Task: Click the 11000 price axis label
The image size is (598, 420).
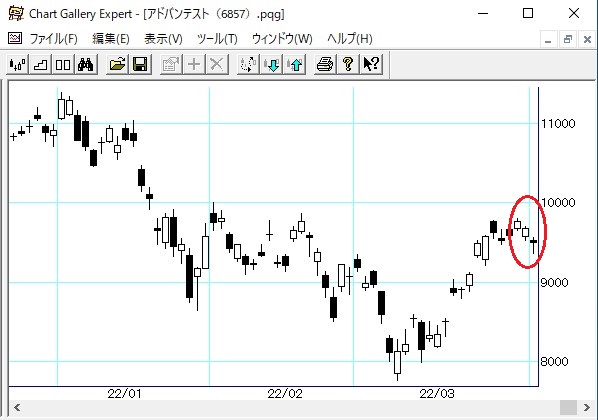Action: coord(558,124)
